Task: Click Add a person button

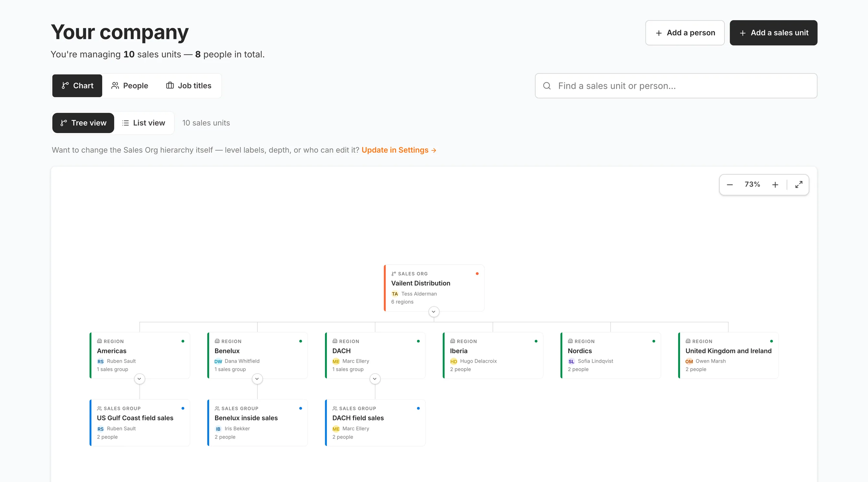Action: click(x=685, y=33)
